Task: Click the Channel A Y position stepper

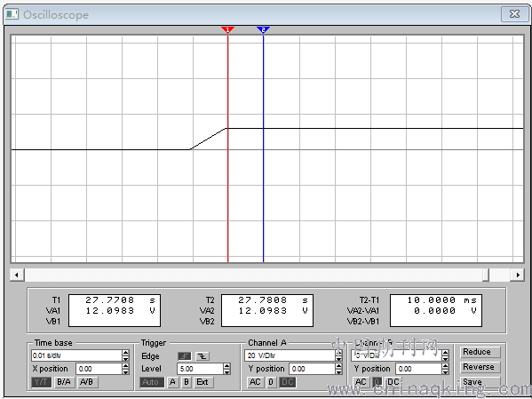Action: point(338,369)
